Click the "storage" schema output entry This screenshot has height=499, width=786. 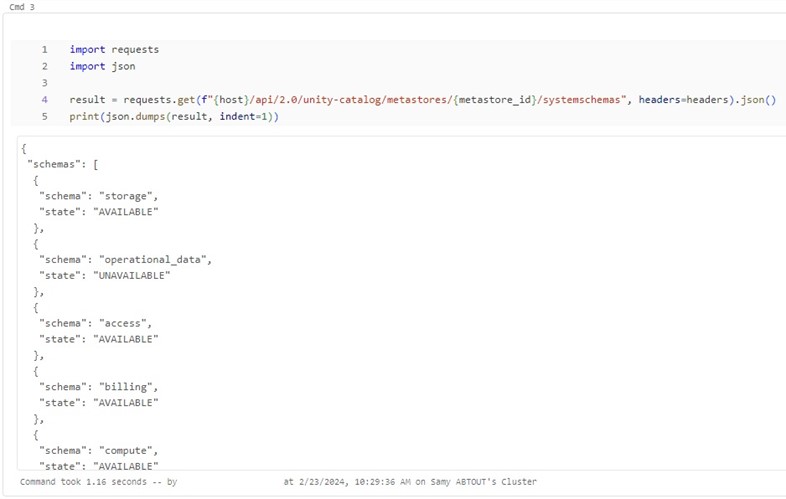(99, 196)
